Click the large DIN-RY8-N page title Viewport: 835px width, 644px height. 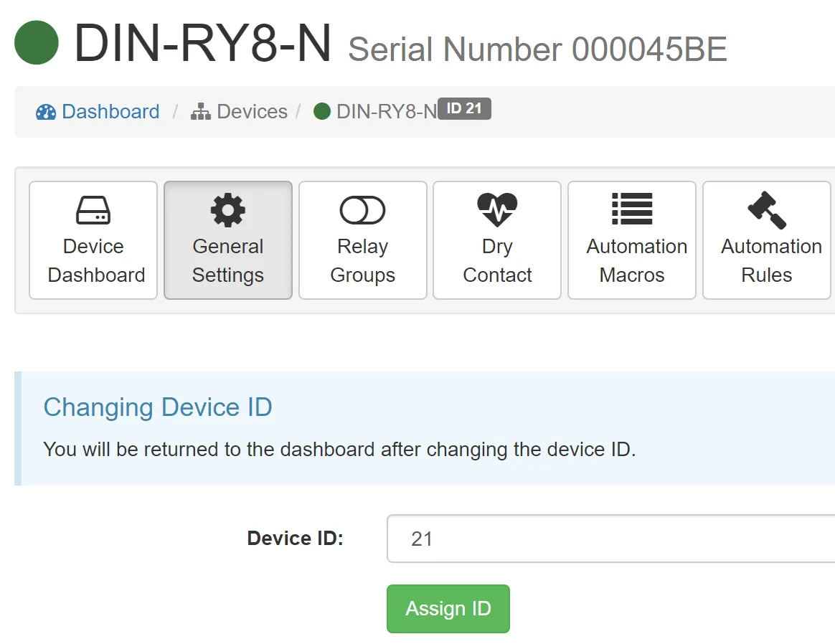[203, 43]
